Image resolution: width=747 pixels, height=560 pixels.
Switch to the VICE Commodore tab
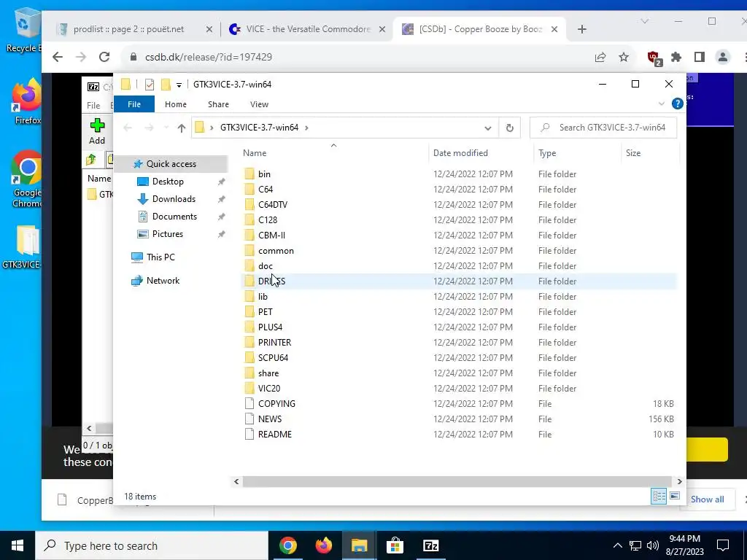tap(309, 29)
